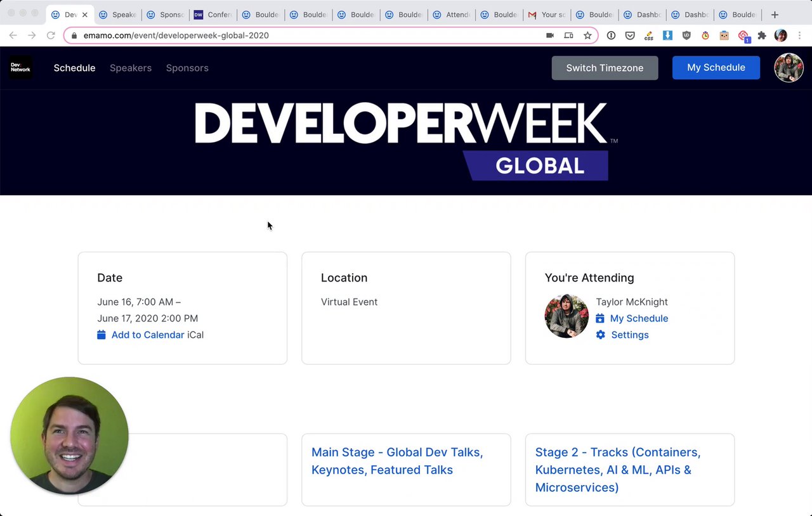812x516 pixels.
Task: Open the Extensions puzzle piece menu
Action: pyautogui.click(x=762, y=35)
